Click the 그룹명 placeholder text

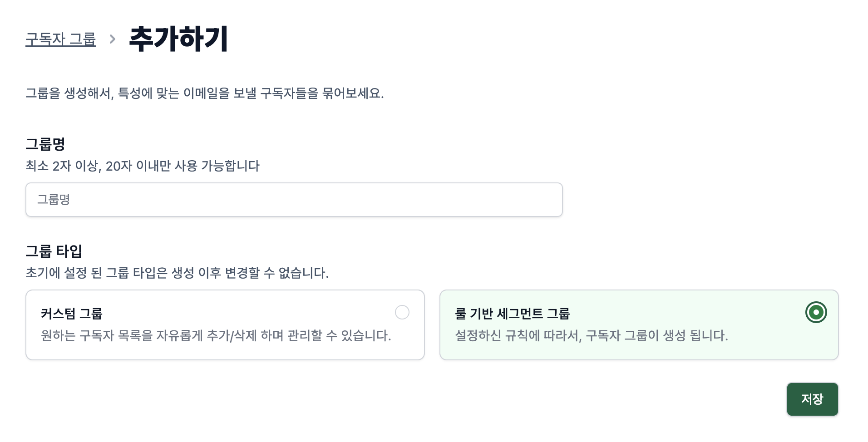[54, 200]
